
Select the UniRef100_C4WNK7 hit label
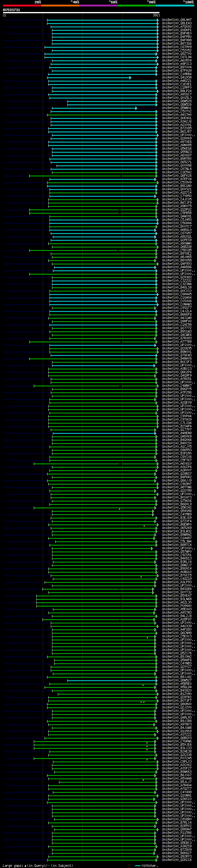[x=177, y=386]
